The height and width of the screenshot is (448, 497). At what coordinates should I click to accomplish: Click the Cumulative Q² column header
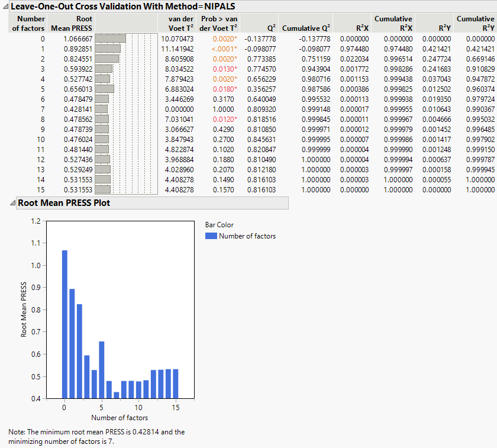[x=306, y=28]
